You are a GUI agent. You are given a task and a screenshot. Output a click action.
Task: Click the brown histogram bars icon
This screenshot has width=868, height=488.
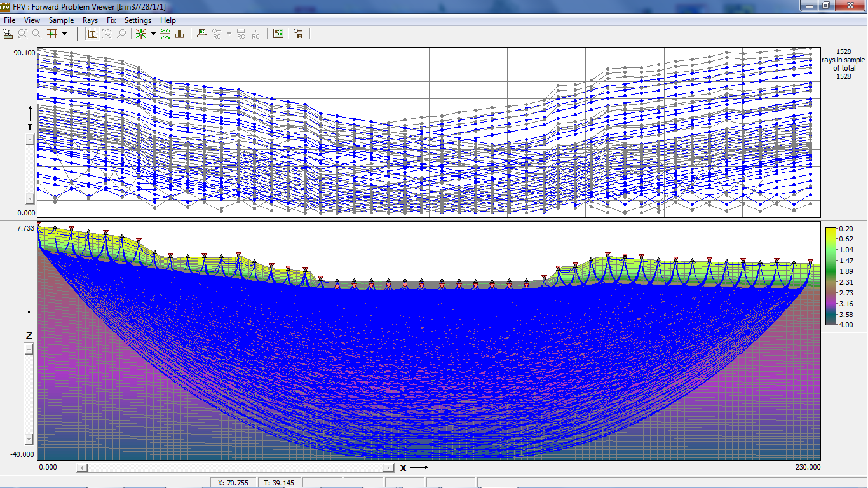180,34
